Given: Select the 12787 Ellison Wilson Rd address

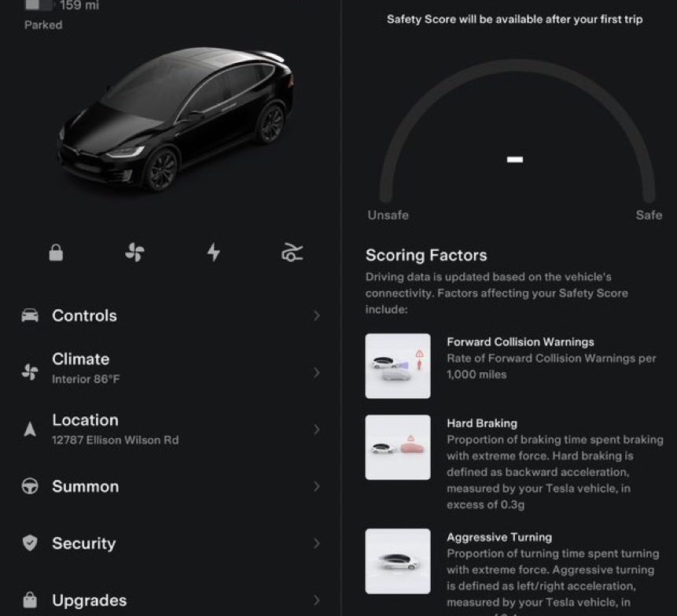Looking at the screenshot, I should tap(116, 441).
